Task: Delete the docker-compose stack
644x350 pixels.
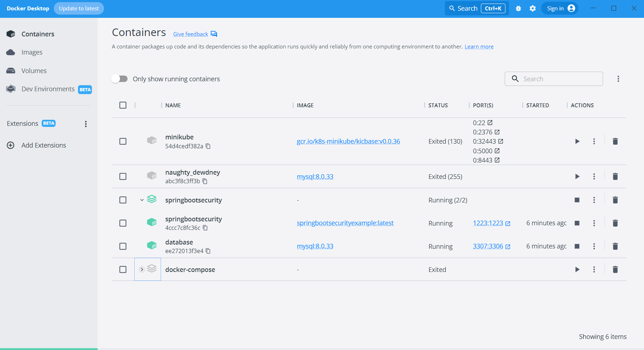Action: 615,269
